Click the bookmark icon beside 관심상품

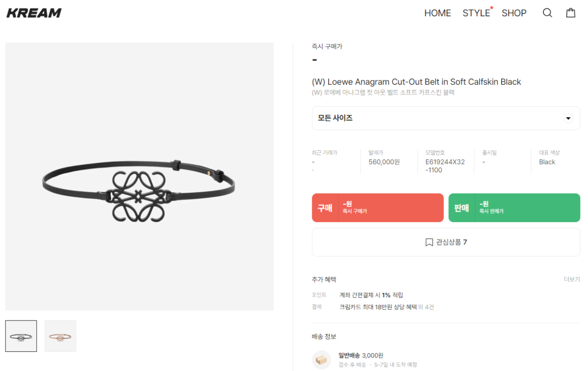pyautogui.click(x=429, y=242)
